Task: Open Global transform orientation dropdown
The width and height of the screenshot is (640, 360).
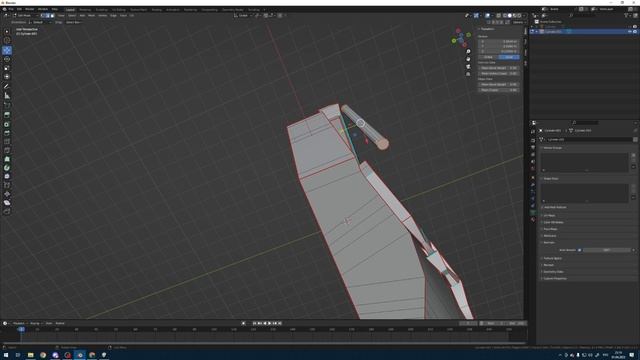Action: [x=243, y=16]
